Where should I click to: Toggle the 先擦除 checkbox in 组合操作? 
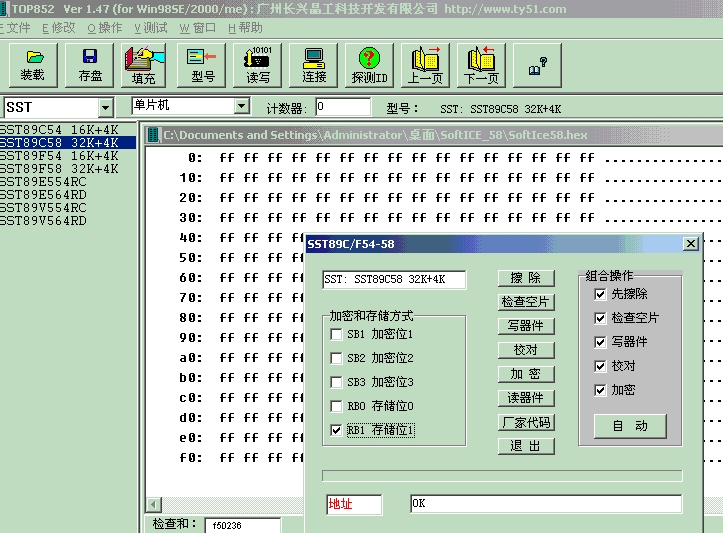(600, 294)
